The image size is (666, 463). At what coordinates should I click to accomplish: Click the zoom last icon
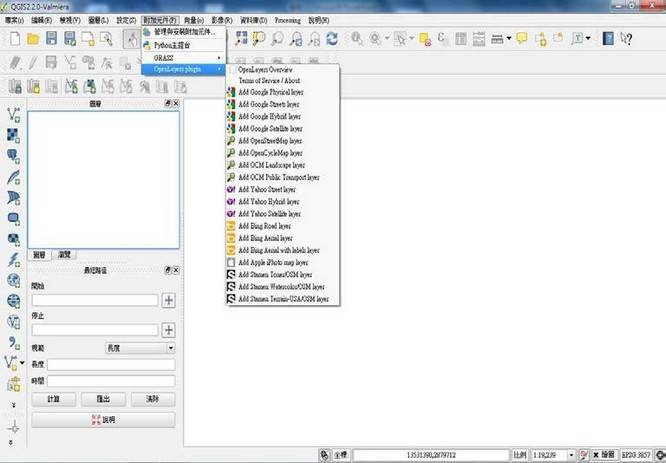pyautogui.click(x=296, y=39)
